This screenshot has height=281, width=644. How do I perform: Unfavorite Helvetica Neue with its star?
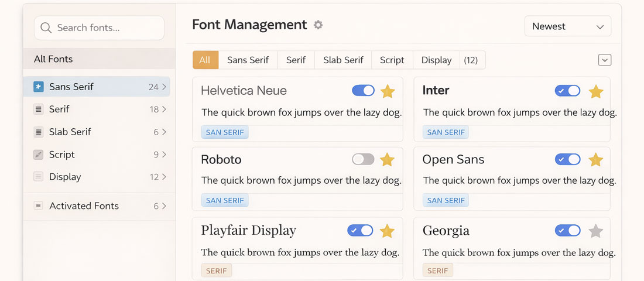click(x=388, y=91)
